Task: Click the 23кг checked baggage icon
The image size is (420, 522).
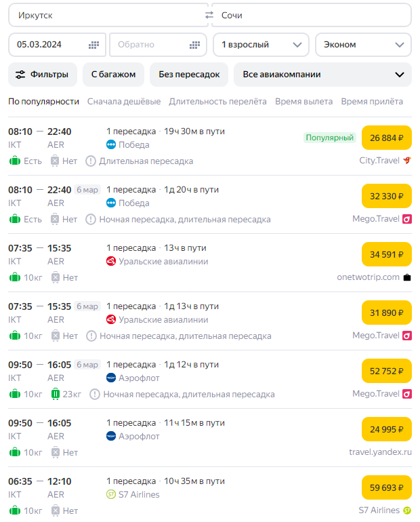Action: coord(56,394)
